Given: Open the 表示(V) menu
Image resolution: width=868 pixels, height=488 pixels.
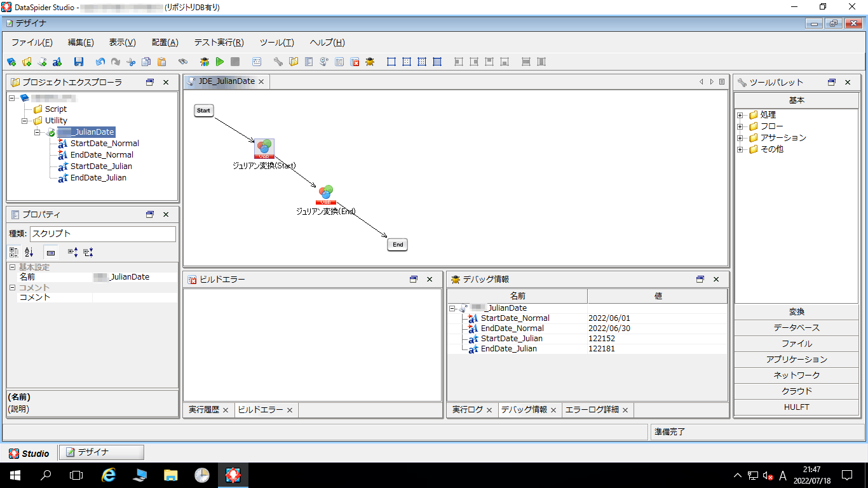Looking at the screenshot, I should (x=123, y=43).
